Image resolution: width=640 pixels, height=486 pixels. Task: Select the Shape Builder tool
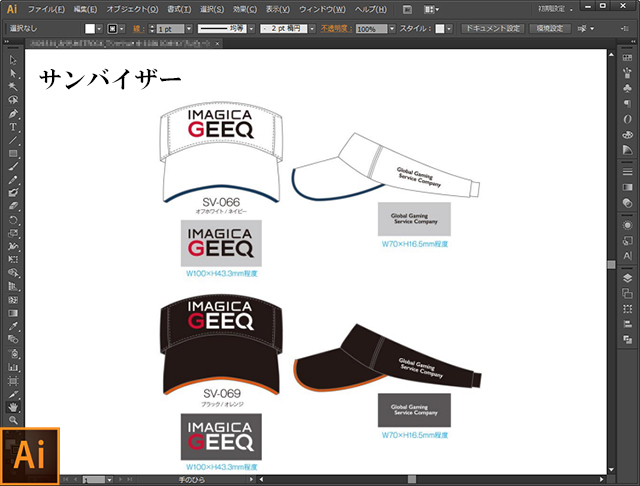(x=13, y=273)
